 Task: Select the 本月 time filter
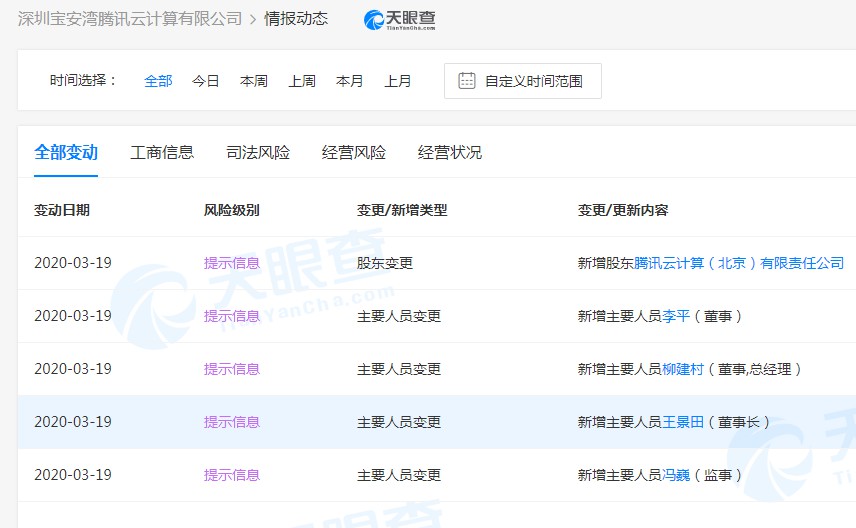[350, 81]
